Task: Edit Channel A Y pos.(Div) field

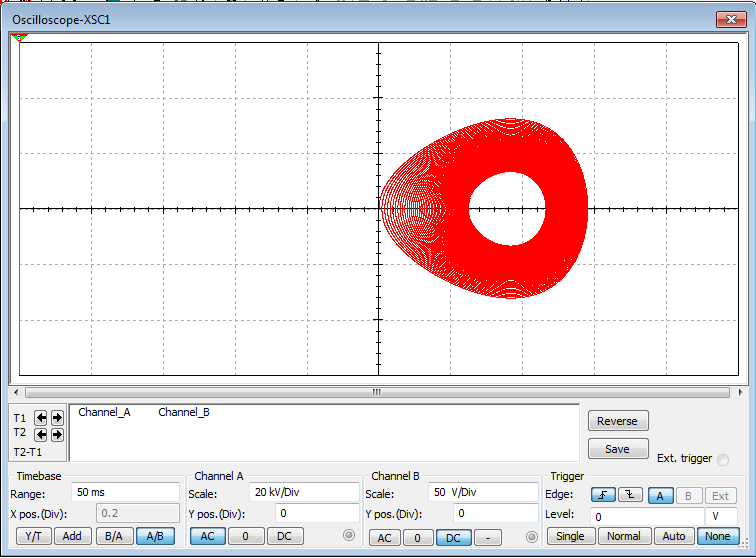Action: 317,513
